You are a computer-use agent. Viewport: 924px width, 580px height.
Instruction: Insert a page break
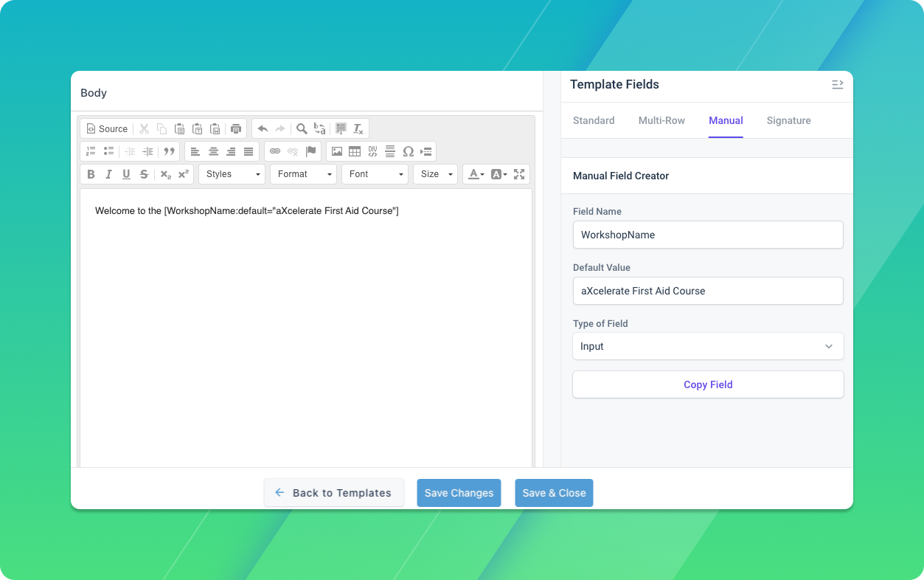(425, 151)
